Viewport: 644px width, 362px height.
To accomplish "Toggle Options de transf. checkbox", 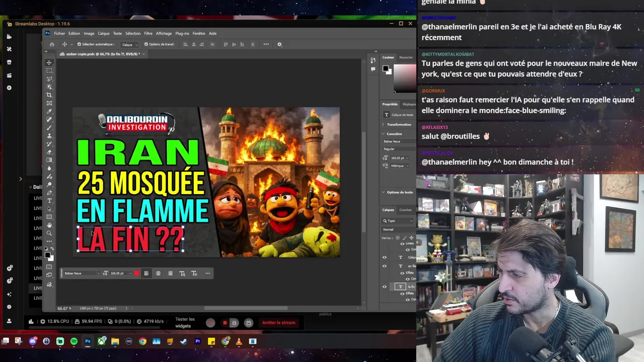I will [146, 44].
